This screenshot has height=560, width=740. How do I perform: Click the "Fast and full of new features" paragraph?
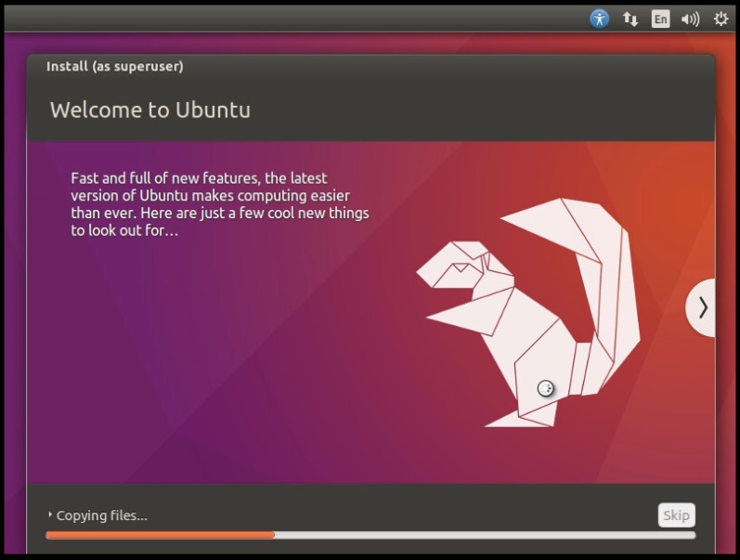click(x=220, y=204)
